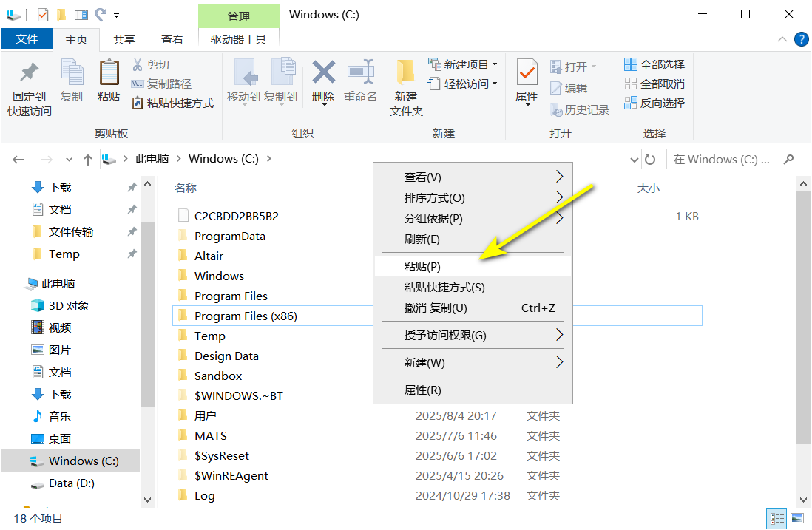Click the Help question mark icon
This screenshot has height=530, width=812.
[x=801, y=39]
